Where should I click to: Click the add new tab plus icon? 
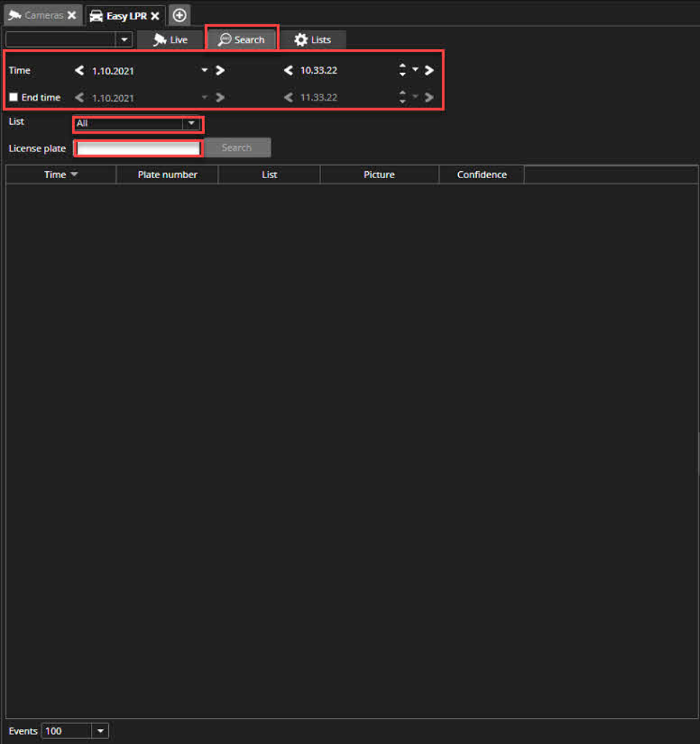(180, 15)
